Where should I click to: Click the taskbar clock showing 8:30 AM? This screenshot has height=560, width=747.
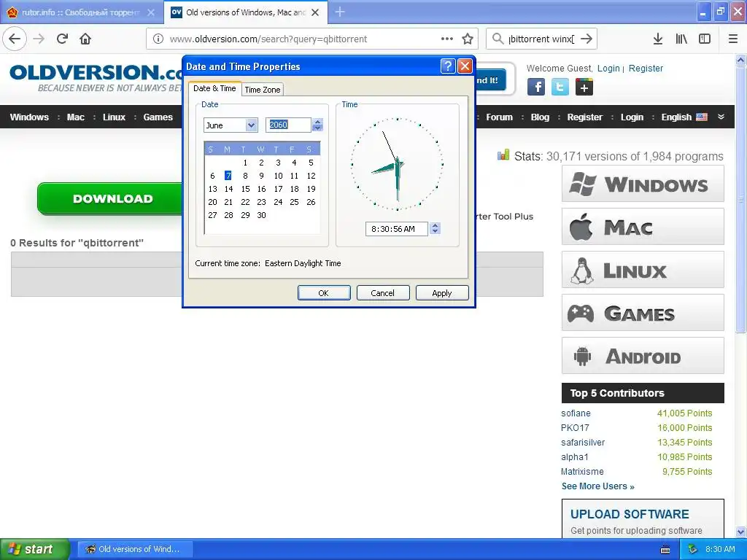point(720,549)
